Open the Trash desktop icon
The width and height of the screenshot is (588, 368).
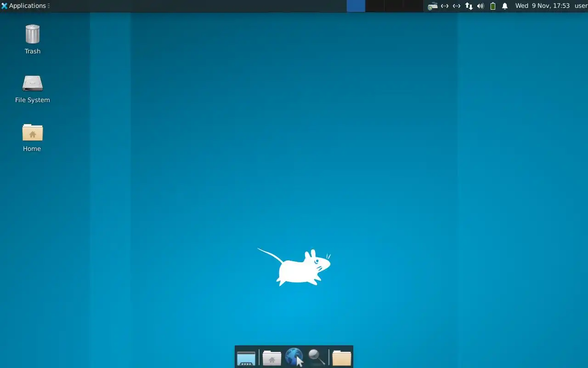pyautogui.click(x=32, y=39)
